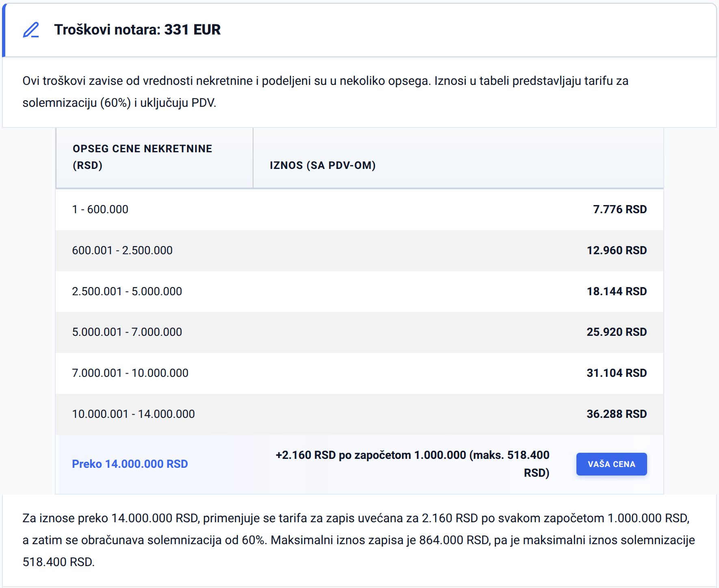719x588 pixels.
Task: Click the Troškovi notara: 331 EUR heading
Action: (137, 30)
